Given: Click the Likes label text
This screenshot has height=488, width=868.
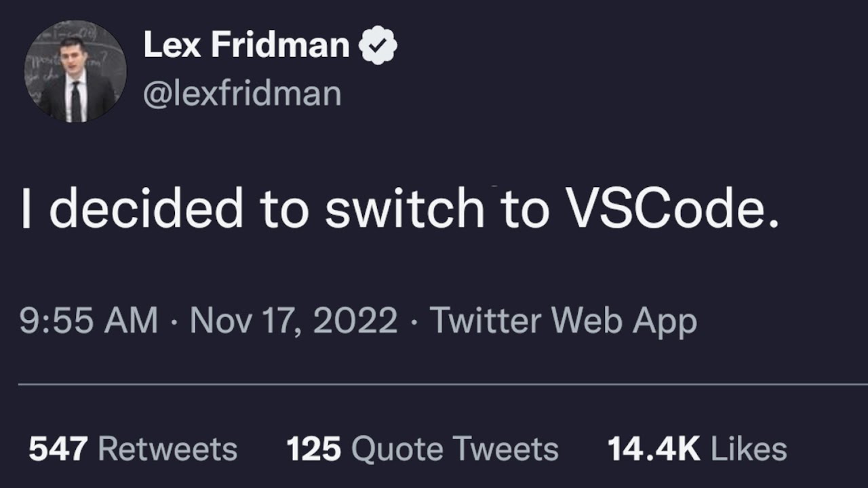Looking at the screenshot, I should pyautogui.click(x=749, y=449).
